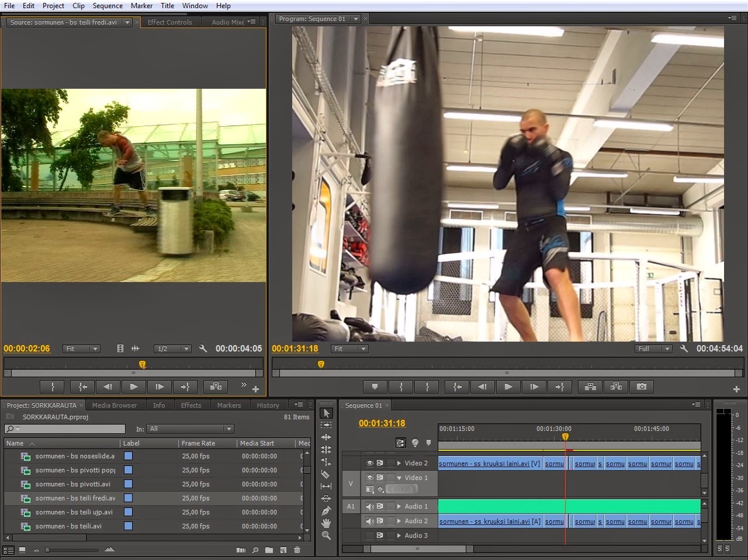
Task: Open Source monitor wrench settings
Action: 203,349
